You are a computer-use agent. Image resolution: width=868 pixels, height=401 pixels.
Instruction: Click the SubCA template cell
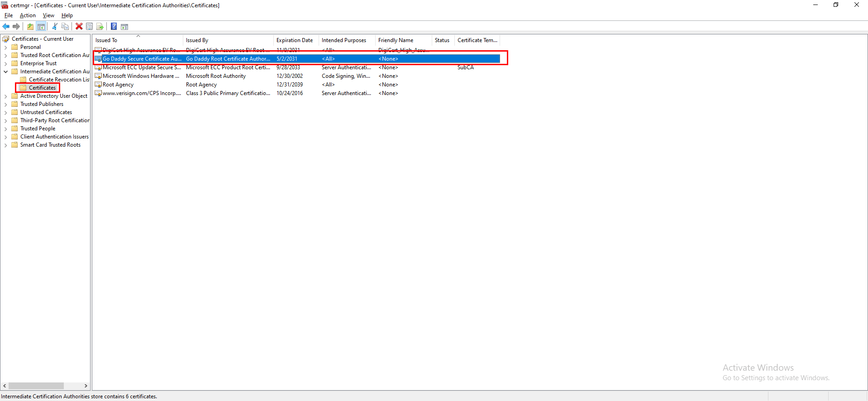coord(465,67)
